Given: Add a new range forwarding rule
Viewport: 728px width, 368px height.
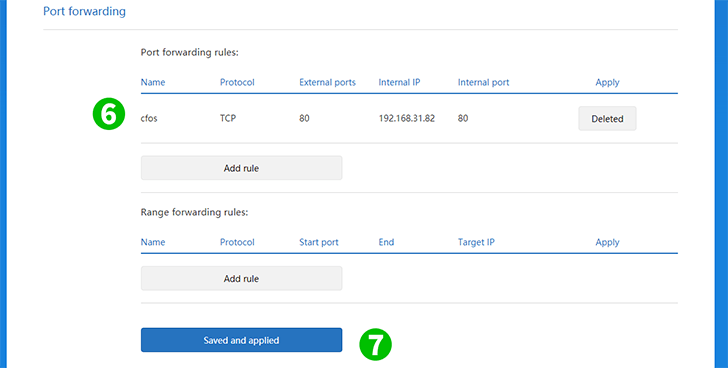Looking at the screenshot, I should point(241,278).
